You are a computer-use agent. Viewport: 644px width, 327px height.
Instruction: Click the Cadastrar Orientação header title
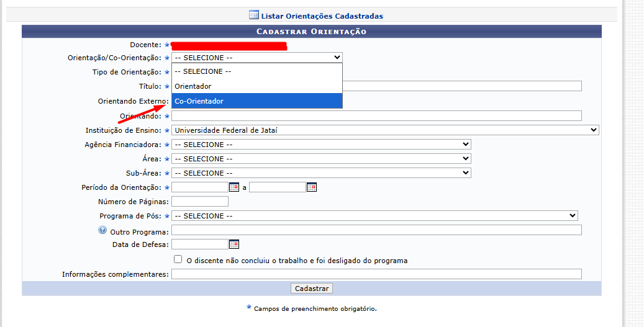311,32
